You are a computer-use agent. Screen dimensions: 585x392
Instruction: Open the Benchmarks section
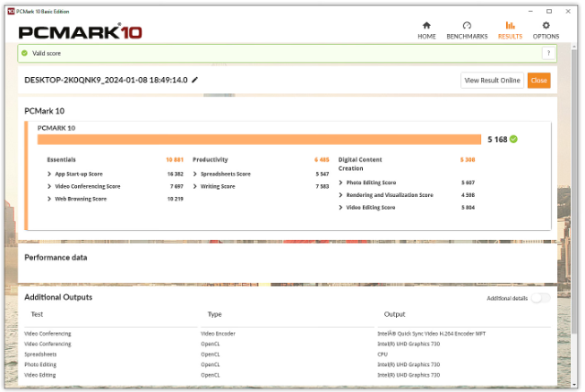pyautogui.click(x=467, y=30)
